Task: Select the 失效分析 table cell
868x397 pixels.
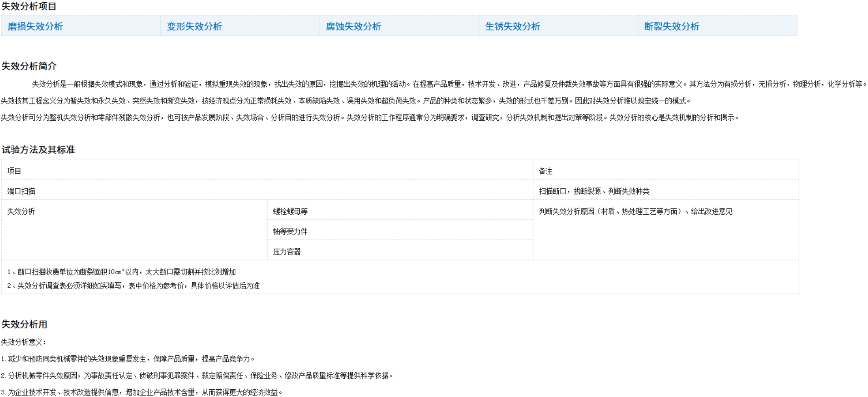Action: (x=134, y=230)
